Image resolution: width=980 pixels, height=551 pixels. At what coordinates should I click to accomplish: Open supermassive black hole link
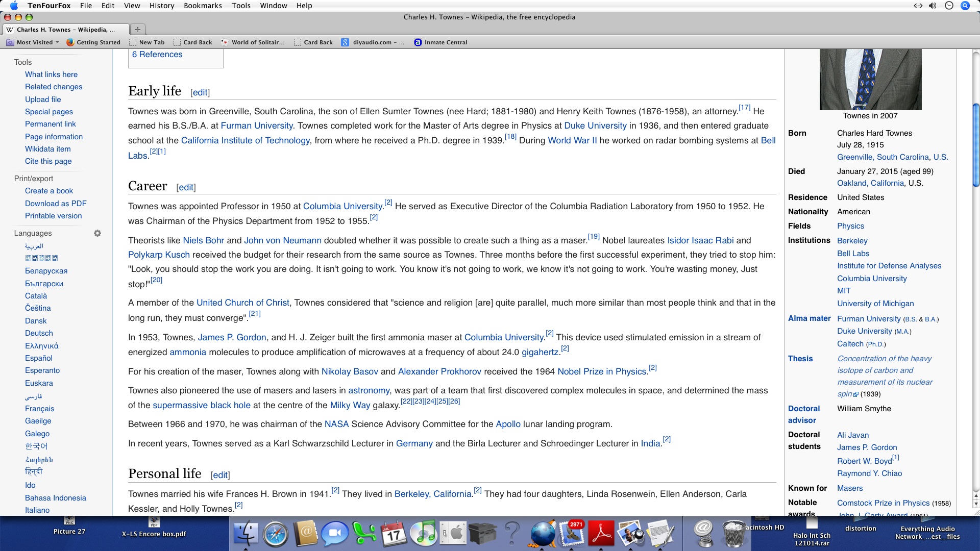tap(202, 405)
